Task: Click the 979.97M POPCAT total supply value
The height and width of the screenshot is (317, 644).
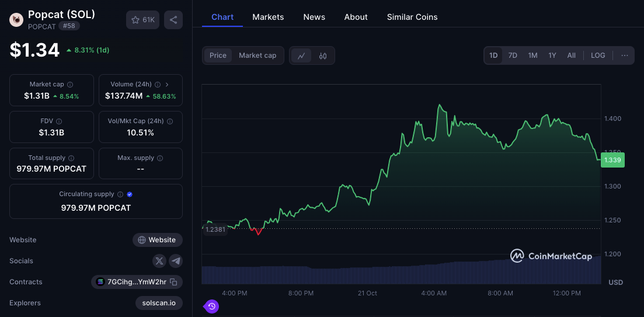Action: [51, 169]
